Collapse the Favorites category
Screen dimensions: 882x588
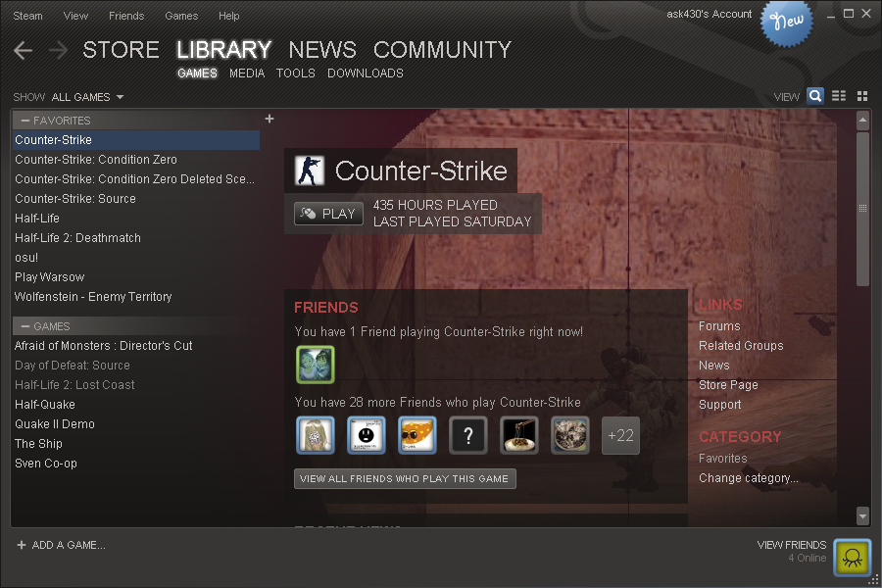(25, 121)
